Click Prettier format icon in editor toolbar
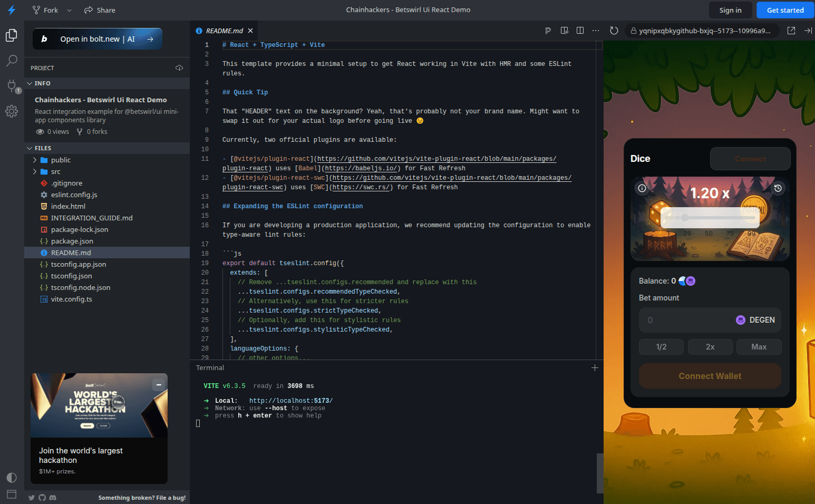Viewport: 815px width, 504px height. pyautogui.click(x=548, y=31)
